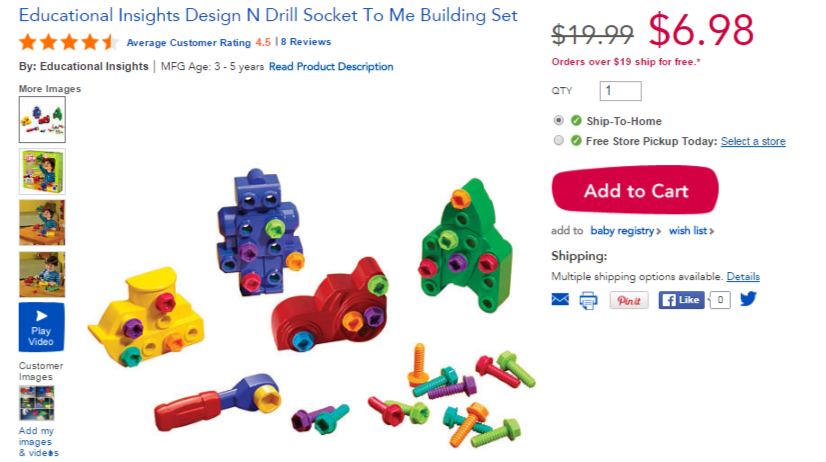Open the 8 Reviews link
826x462 pixels.
[x=306, y=42]
